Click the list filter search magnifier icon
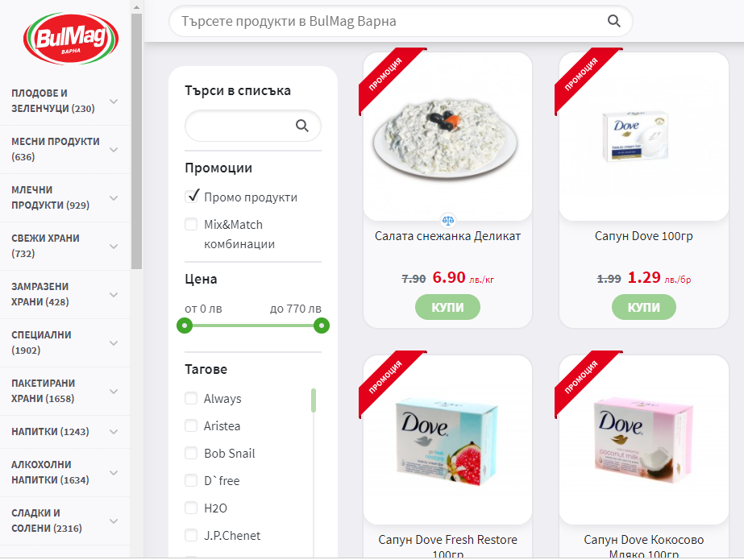This screenshot has width=744, height=560. (302, 126)
